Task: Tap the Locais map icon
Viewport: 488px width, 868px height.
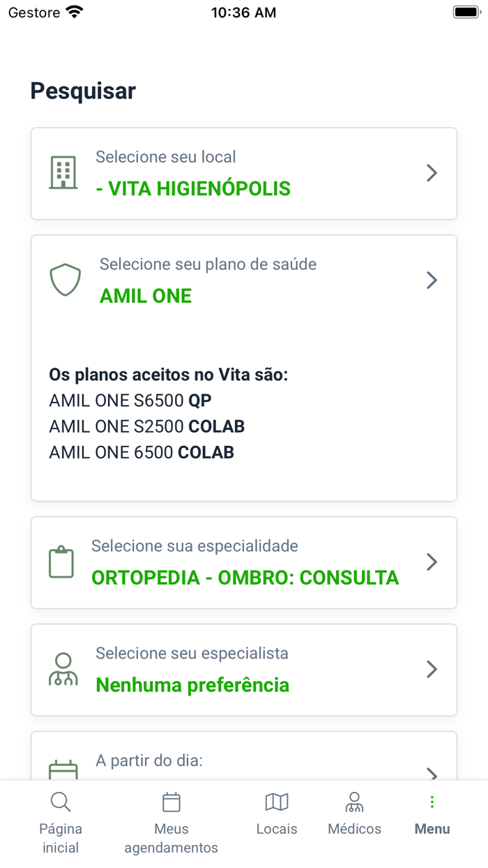Action: (x=277, y=802)
